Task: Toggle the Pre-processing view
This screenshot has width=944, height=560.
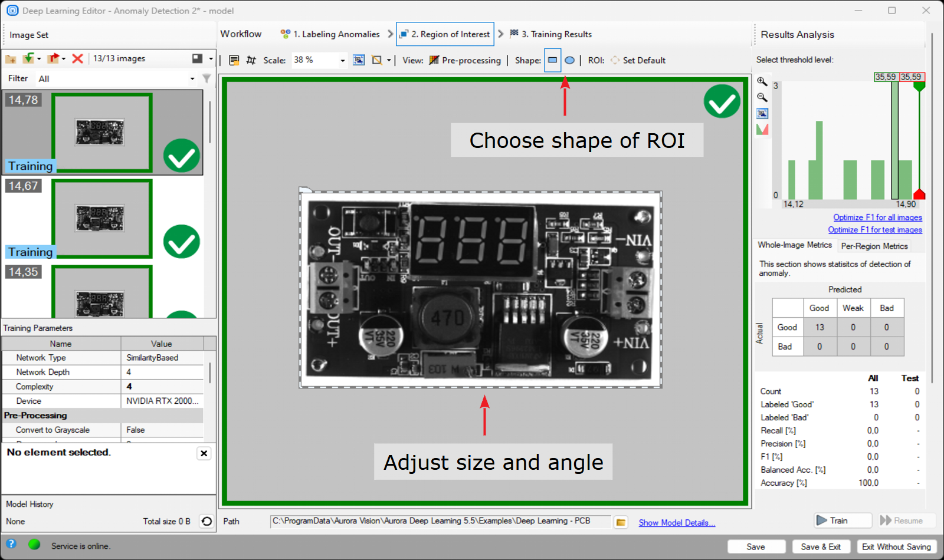Action: tap(465, 60)
